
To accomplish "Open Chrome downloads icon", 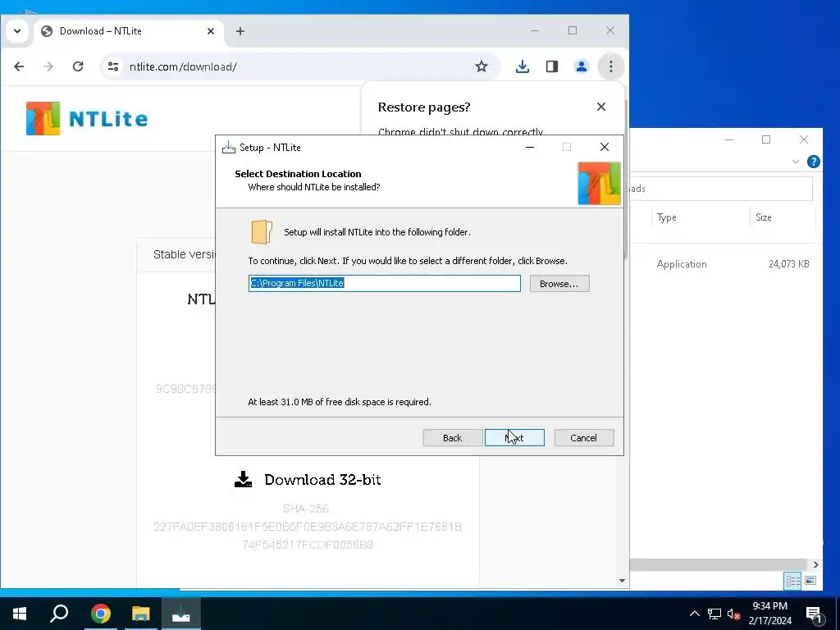I will click(523, 66).
